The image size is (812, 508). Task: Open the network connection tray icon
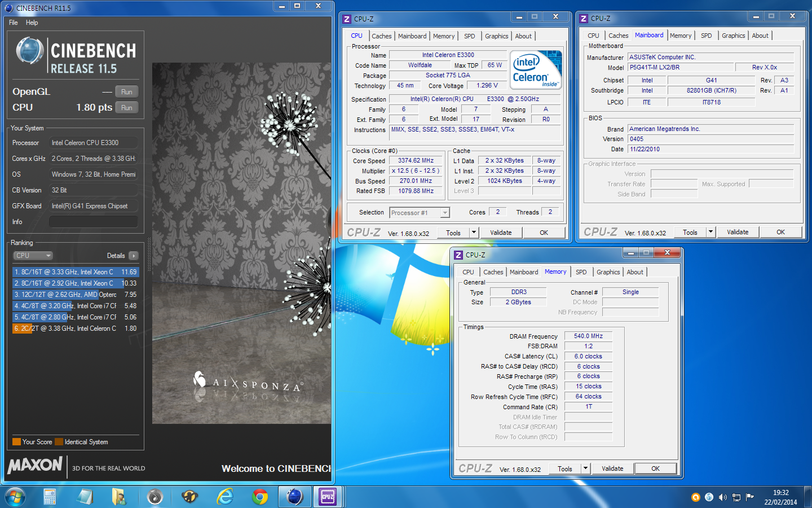coord(736,497)
